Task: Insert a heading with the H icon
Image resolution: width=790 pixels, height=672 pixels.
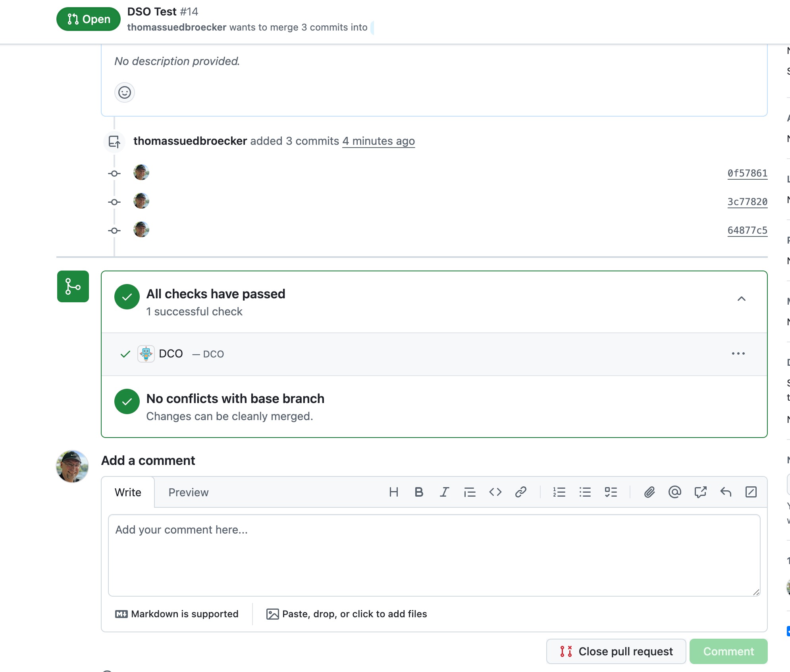Action: (x=393, y=492)
